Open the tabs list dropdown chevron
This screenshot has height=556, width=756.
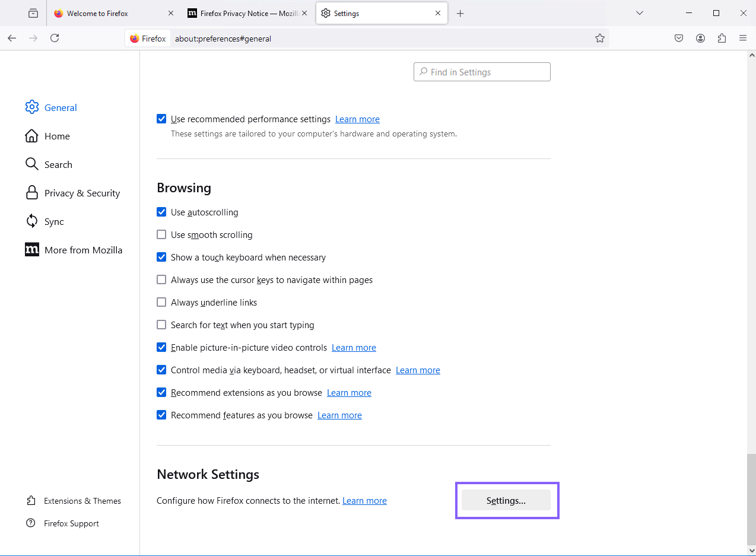point(639,12)
